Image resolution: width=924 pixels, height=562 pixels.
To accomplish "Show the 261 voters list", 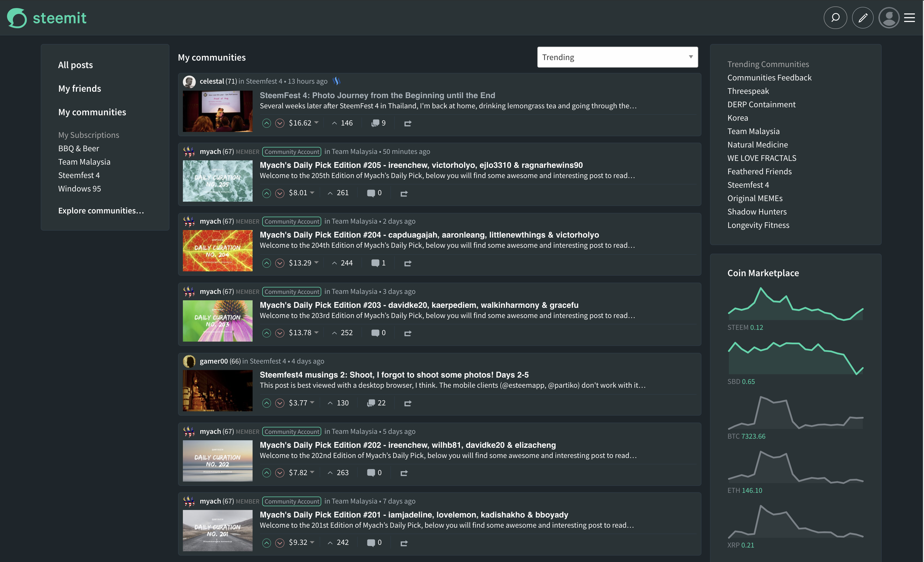I will [x=338, y=193].
